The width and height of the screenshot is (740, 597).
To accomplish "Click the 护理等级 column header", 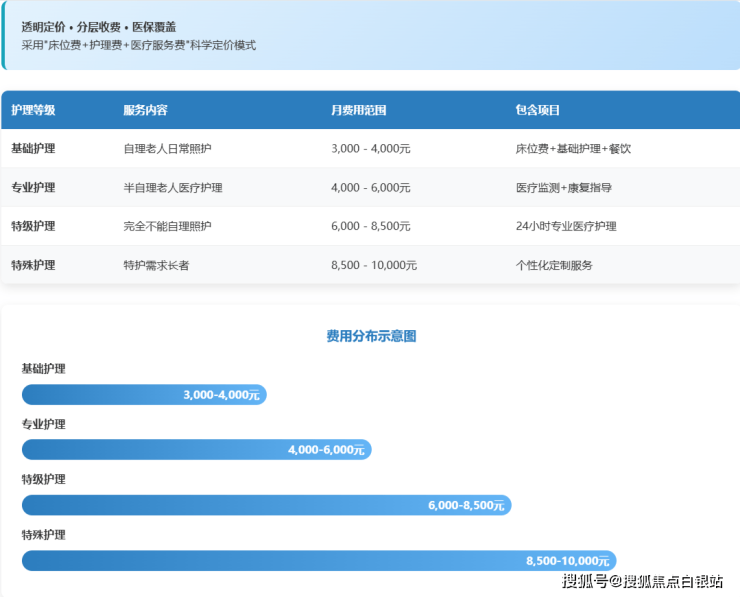I will tap(33, 110).
